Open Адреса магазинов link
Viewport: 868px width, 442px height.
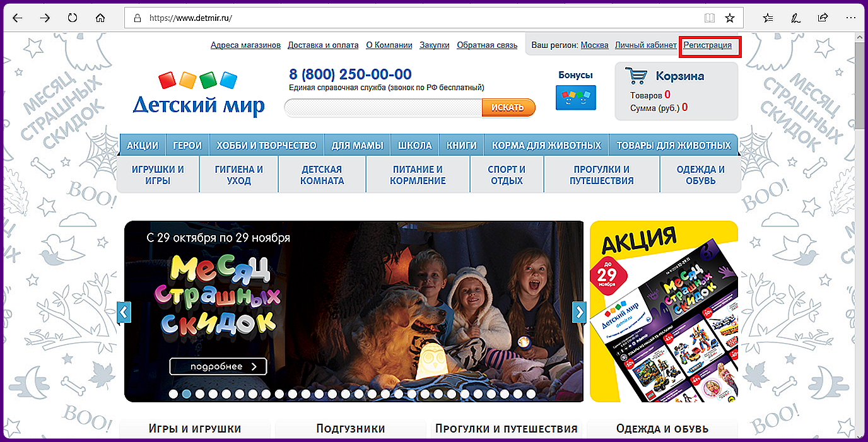pyautogui.click(x=245, y=45)
